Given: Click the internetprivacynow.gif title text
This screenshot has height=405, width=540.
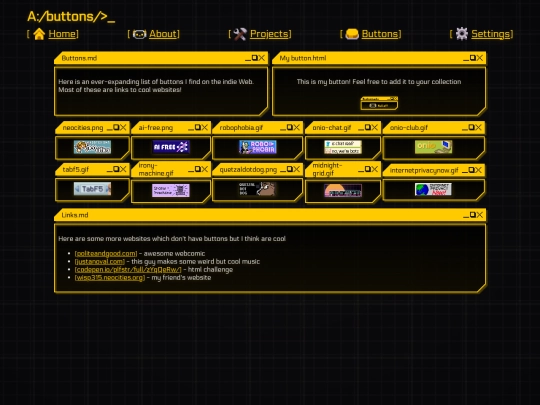Looking at the screenshot, I should coord(424,170).
